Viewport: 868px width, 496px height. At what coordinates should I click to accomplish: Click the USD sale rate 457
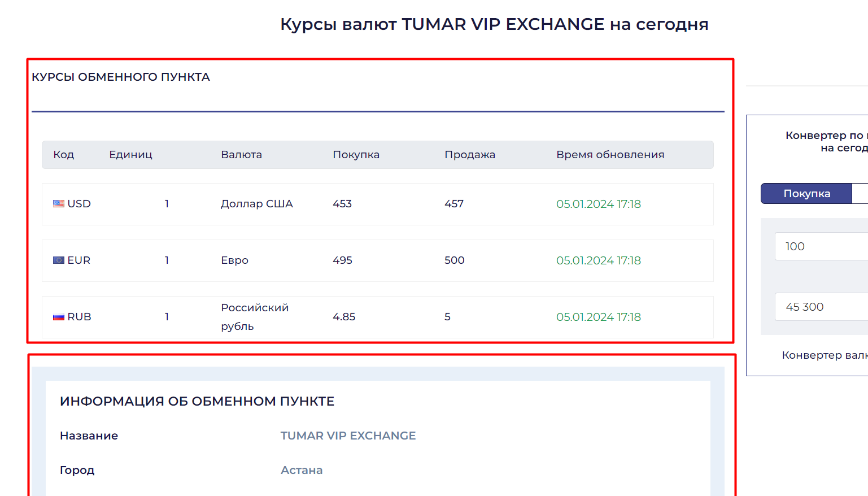(454, 204)
